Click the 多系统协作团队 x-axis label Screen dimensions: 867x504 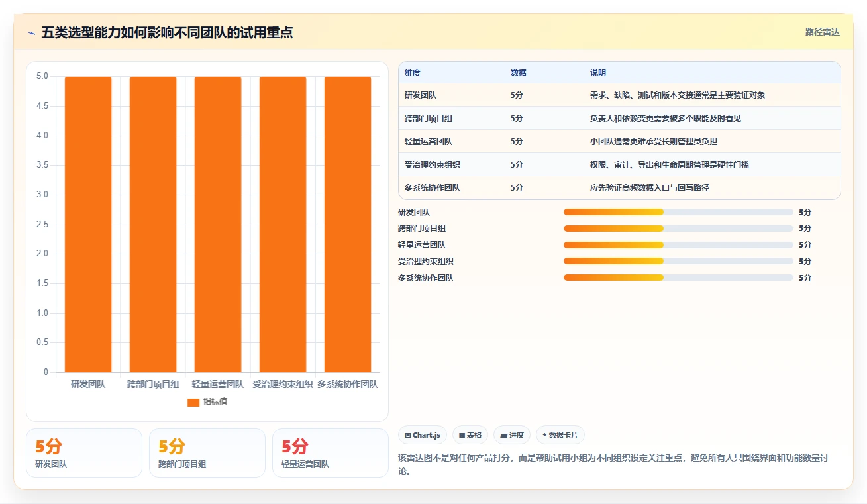click(348, 384)
